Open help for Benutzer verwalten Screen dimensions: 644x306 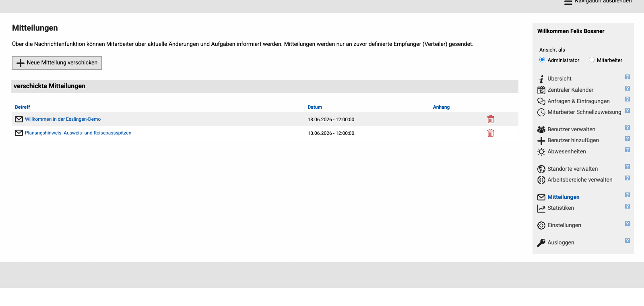pyautogui.click(x=627, y=127)
